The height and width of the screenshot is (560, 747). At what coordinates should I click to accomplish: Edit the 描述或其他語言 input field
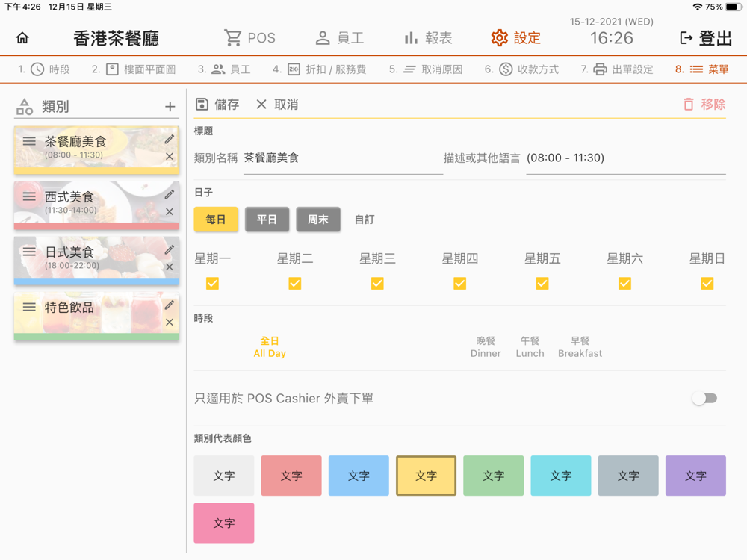point(626,158)
